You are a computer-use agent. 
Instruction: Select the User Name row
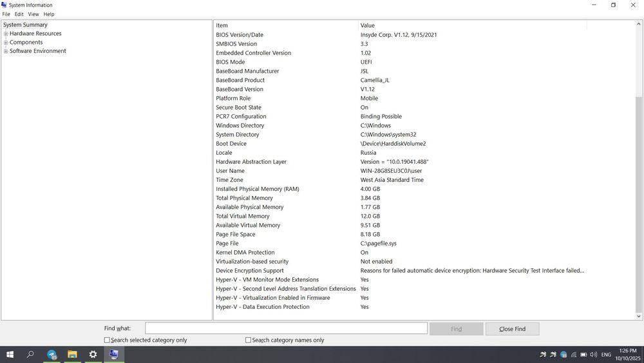[401, 171]
